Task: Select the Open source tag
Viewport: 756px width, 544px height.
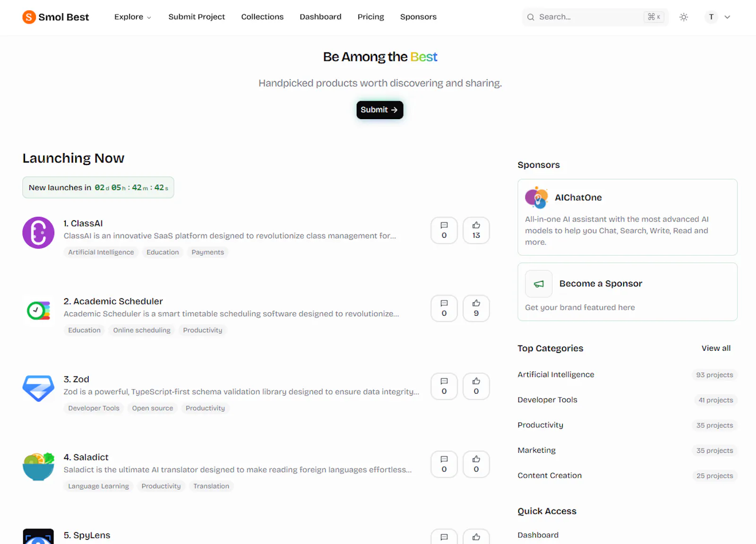Action: click(x=153, y=408)
